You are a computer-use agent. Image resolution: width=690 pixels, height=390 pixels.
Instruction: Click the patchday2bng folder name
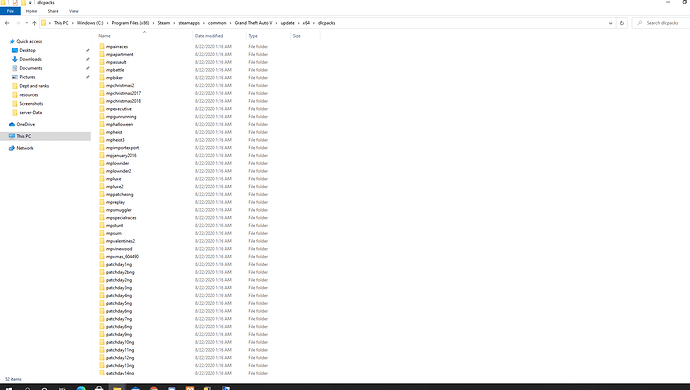pos(120,272)
